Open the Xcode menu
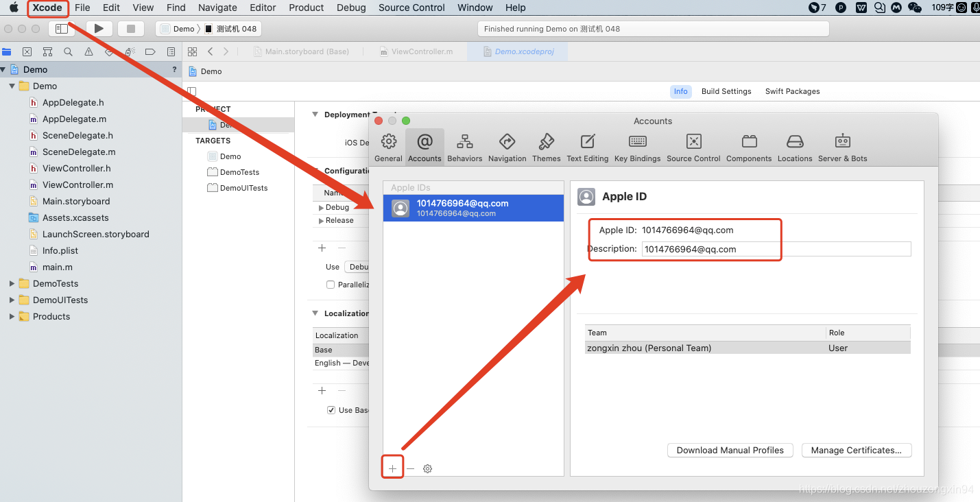This screenshot has height=502, width=980. tap(47, 8)
